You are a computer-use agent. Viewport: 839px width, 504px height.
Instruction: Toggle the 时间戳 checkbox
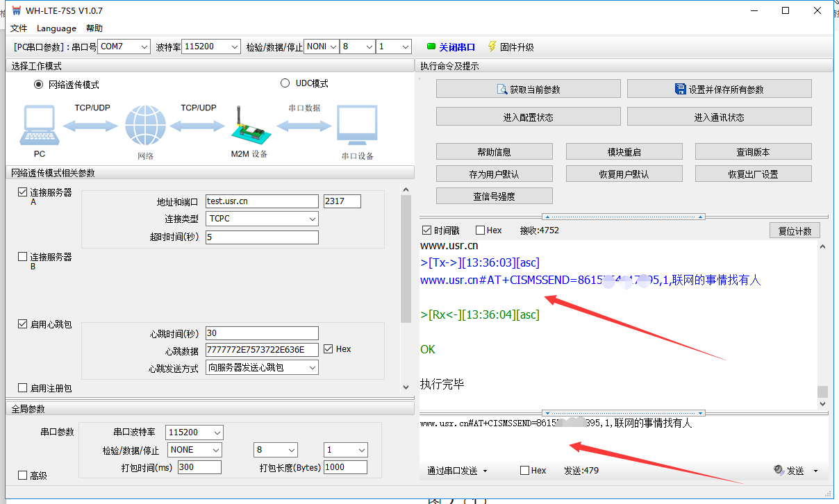click(426, 230)
